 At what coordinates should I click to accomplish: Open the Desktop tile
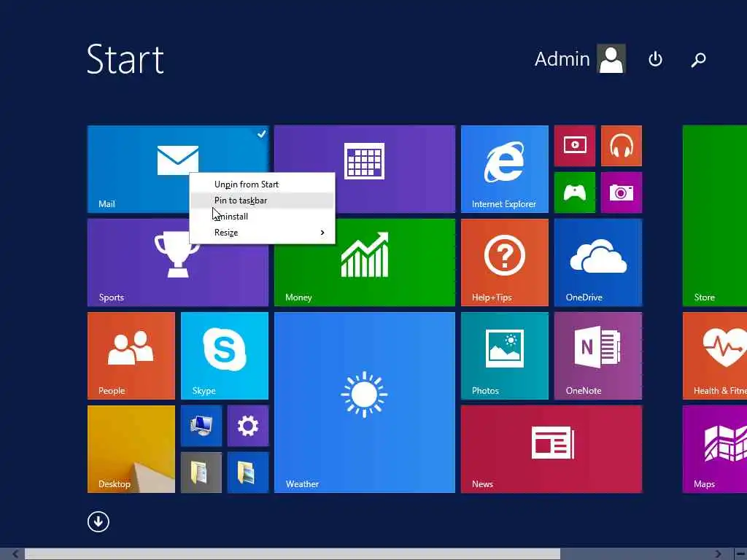[x=131, y=449]
